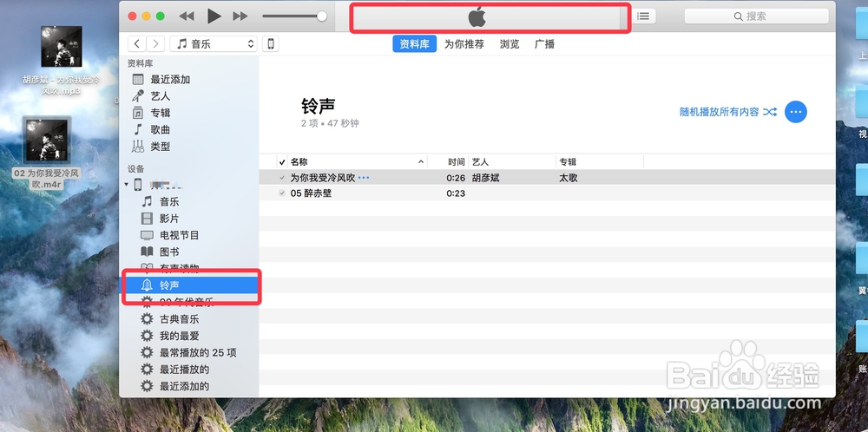Click the 太歌 album cell

point(569,178)
